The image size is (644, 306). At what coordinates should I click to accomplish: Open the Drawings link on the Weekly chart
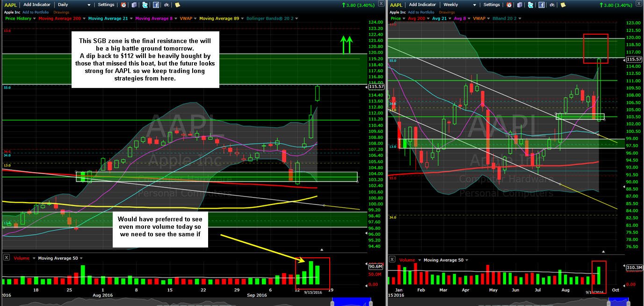click(x=447, y=12)
